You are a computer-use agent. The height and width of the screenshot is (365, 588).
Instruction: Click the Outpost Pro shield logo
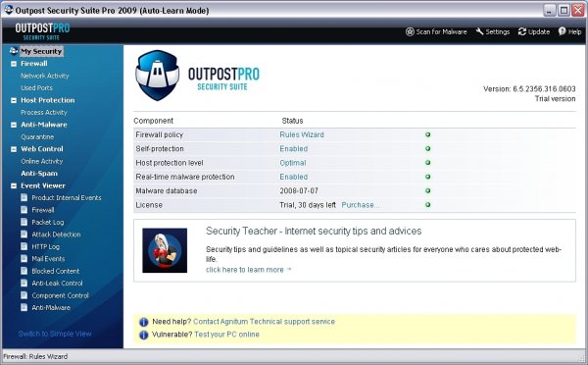coord(157,76)
